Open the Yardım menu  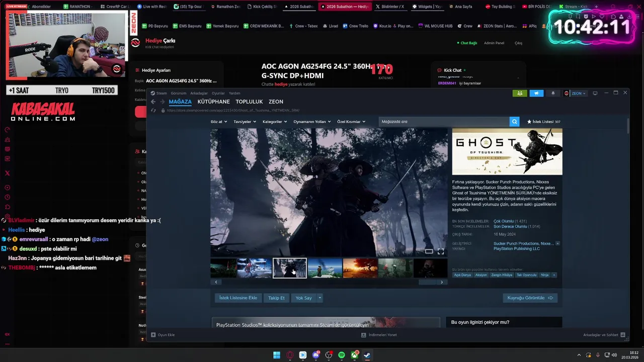(x=234, y=93)
